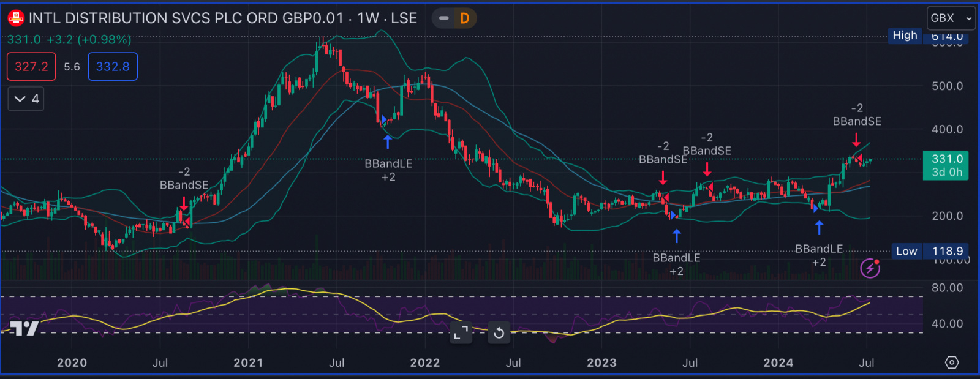Screen dimensions: 980x379
Task: Open the TradingView logo link
Action: pos(24,329)
